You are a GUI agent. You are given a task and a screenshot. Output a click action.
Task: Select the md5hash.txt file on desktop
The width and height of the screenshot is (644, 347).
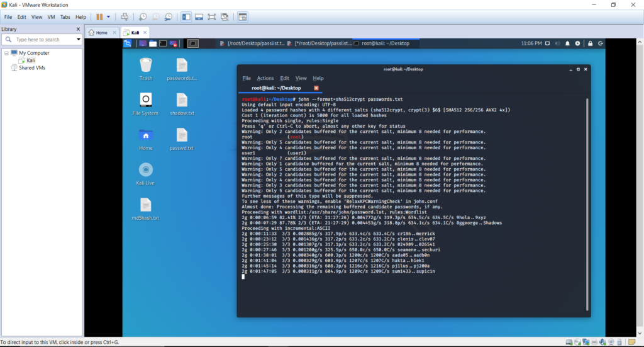tap(145, 209)
